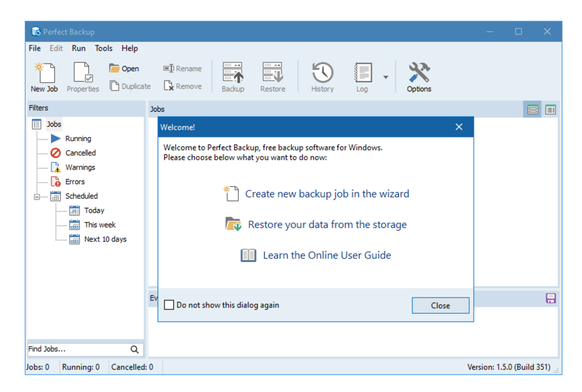
Task: Click the Close button in Welcome dialog
Action: click(x=440, y=306)
